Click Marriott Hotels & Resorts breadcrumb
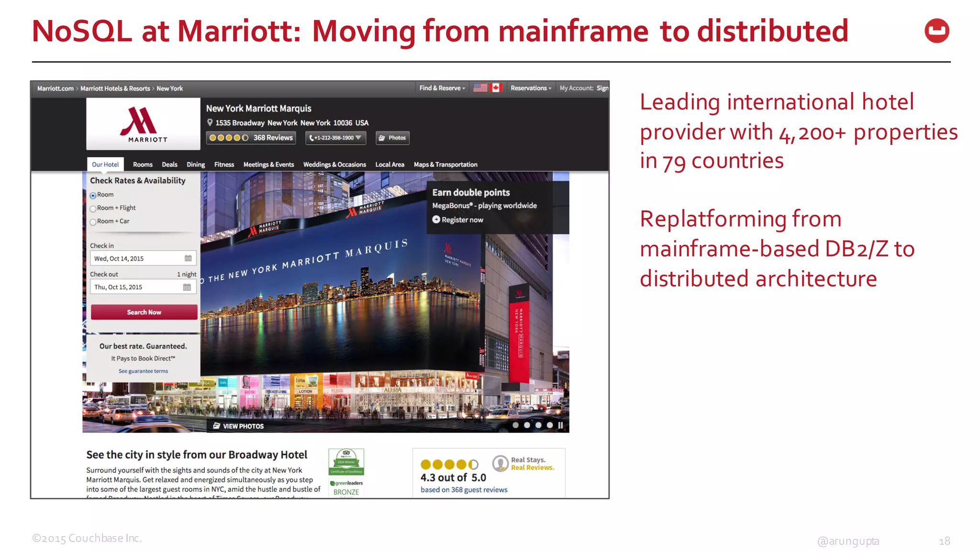This screenshot has height=551, width=980. (115, 88)
